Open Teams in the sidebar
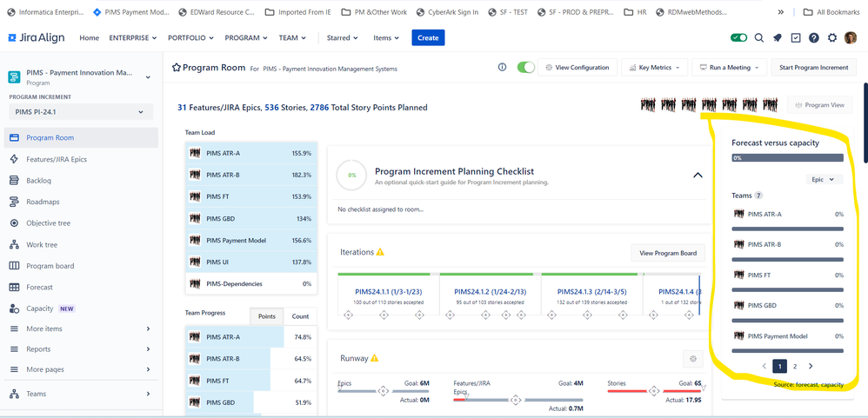This screenshot has height=418, width=868. click(80, 394)
